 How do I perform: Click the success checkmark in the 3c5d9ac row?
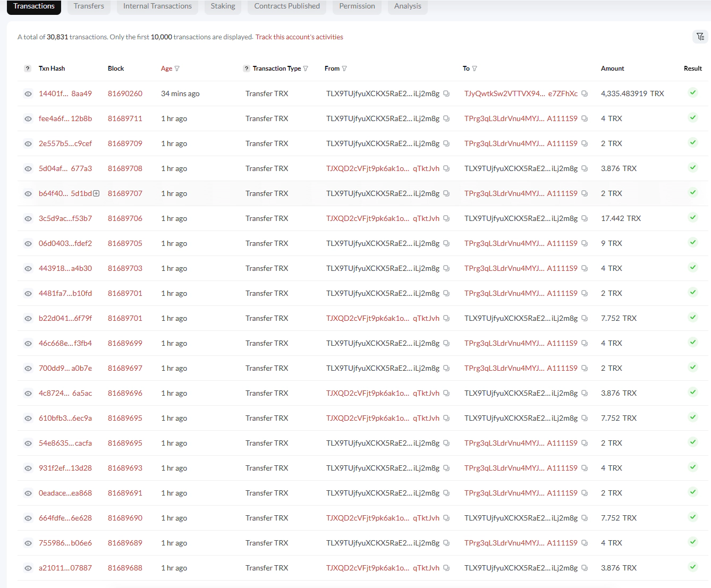coord(693,217)
